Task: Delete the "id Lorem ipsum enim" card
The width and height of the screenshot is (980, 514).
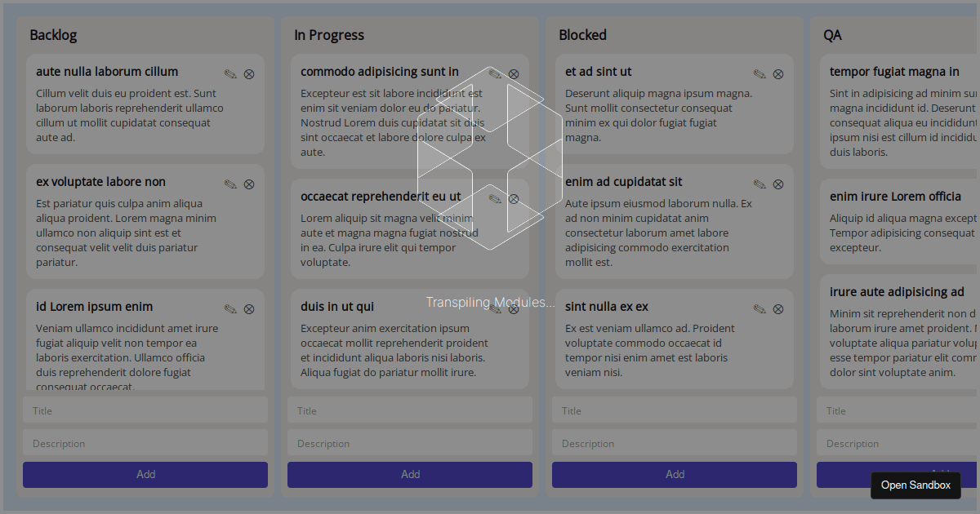Action: (249, 308)
